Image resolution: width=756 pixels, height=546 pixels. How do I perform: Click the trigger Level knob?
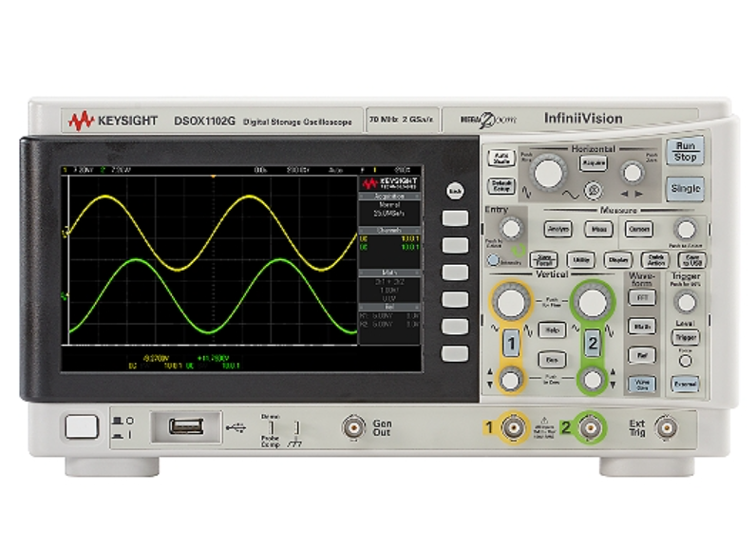[686, 303]
